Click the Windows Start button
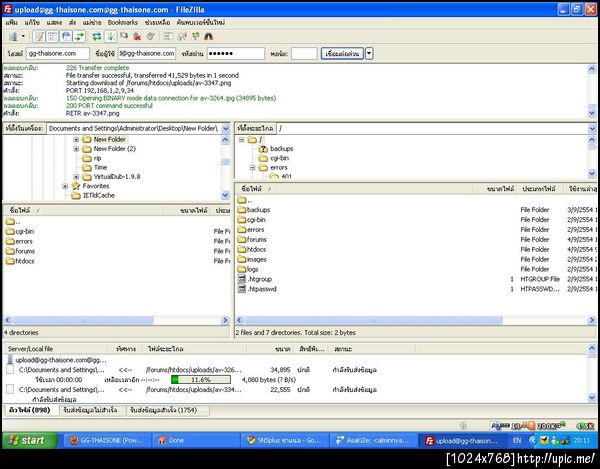Screen dimensions: 600x469 (x=27, y=440)
